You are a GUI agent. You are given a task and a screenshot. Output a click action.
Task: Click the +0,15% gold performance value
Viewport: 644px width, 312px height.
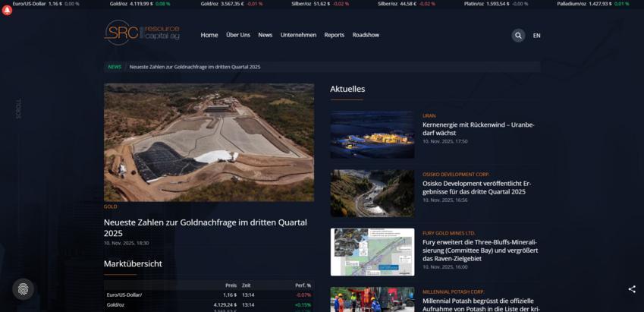tap(303, 305)
